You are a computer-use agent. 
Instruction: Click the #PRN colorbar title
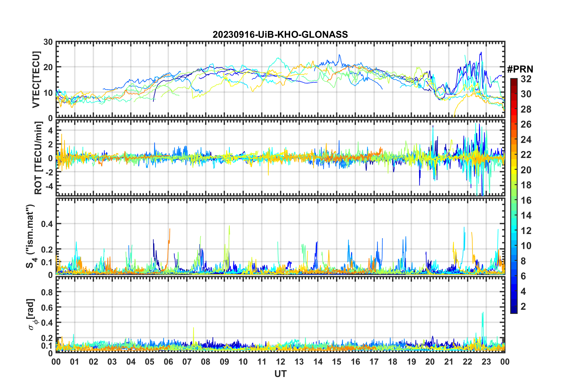point(520,69)
